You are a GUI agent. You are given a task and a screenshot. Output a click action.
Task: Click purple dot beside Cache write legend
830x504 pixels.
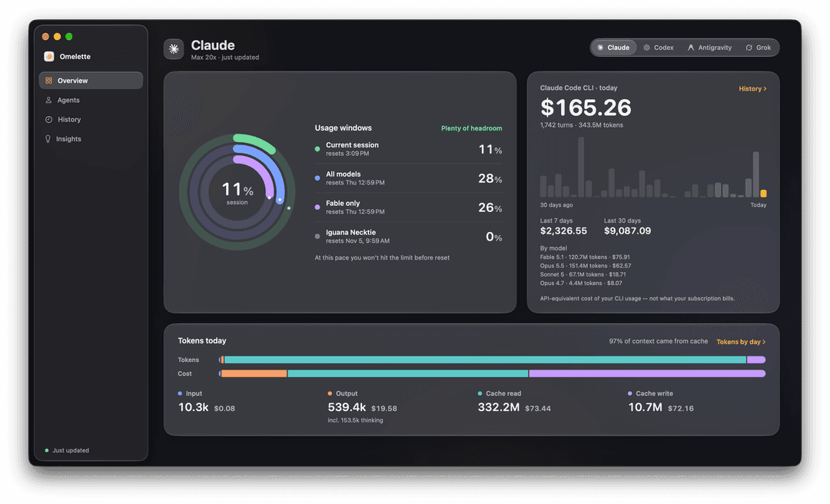point(630,393)
